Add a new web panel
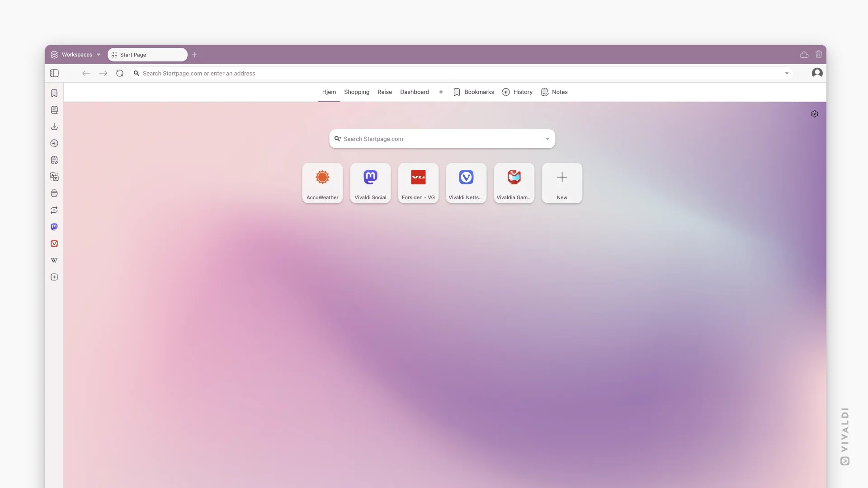 [54, 277]
